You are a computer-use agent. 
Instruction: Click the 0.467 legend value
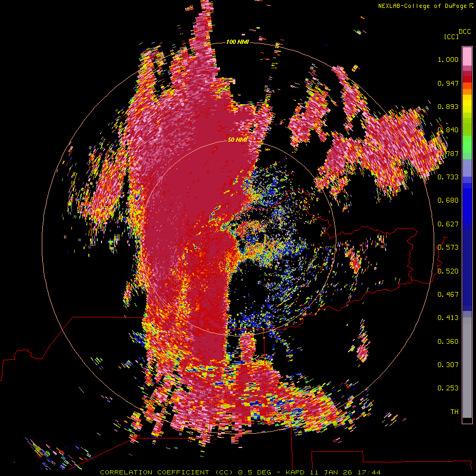(x=448, y=295)
